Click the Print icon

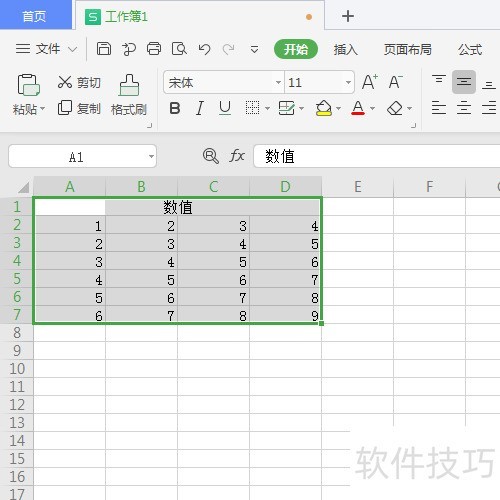[x=154, y=49]
